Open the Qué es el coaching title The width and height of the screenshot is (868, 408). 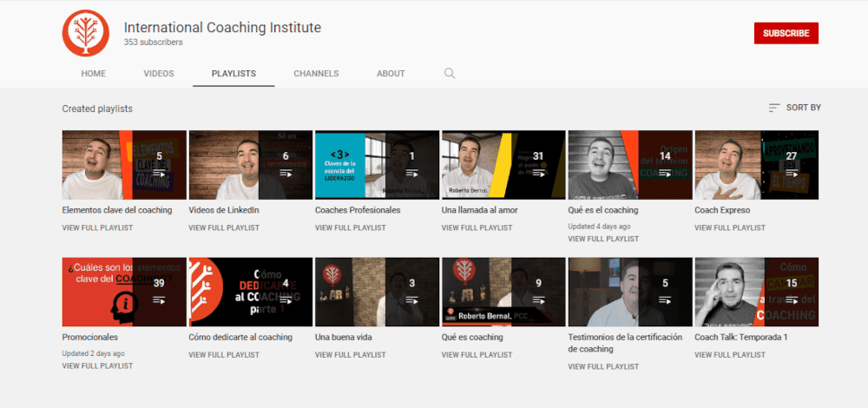(603, 210)
